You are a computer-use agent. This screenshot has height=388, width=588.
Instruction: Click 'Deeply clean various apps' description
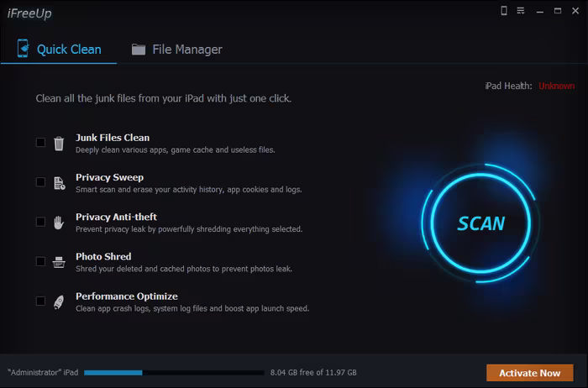[x=175, y=150]
